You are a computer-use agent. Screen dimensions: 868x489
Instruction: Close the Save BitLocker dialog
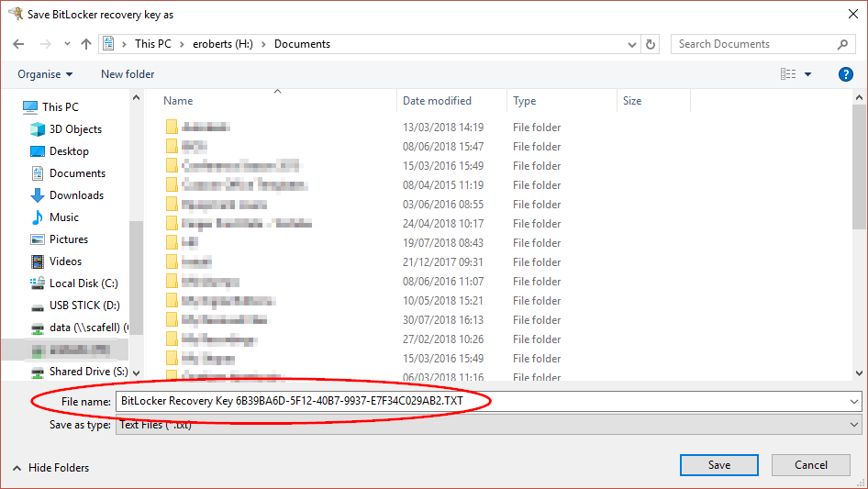(x=853, y=15)
